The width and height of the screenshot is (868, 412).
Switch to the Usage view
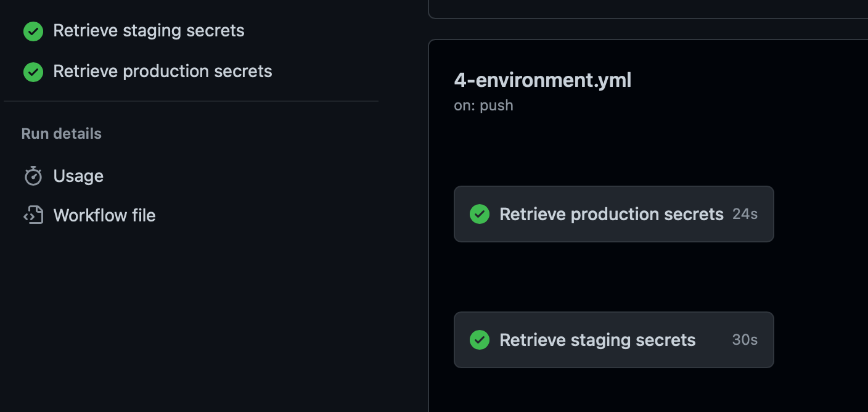pyautogui.click(x=78, y=176)
